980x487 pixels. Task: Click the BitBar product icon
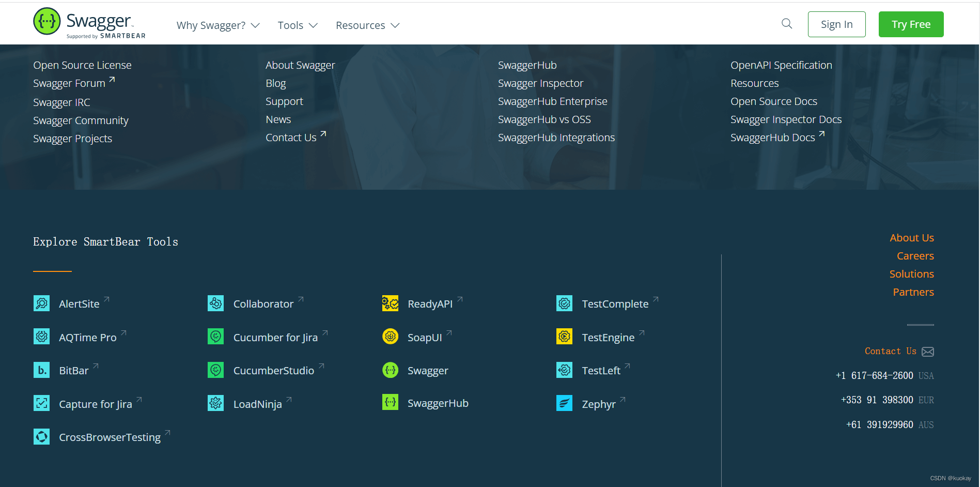(42, 370)
